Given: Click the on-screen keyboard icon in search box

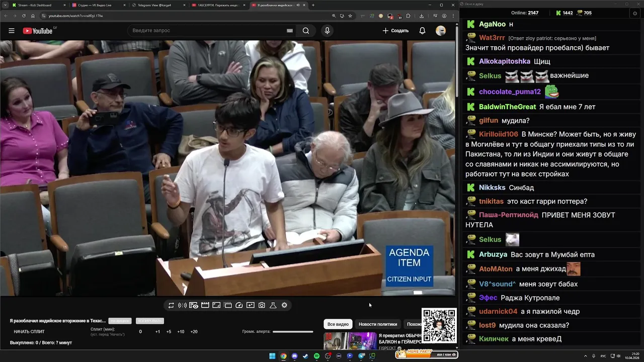Looking at the screenshot, I should coord(290,31).
